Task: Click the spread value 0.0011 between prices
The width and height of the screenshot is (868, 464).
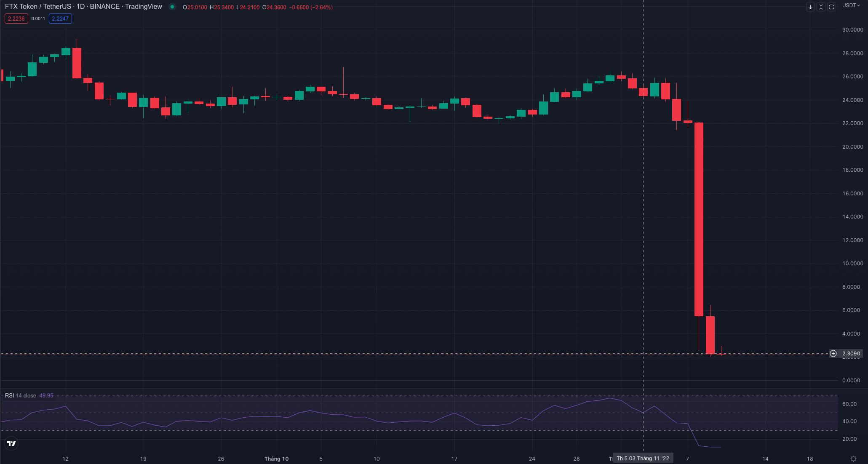Action: [38, 19]
